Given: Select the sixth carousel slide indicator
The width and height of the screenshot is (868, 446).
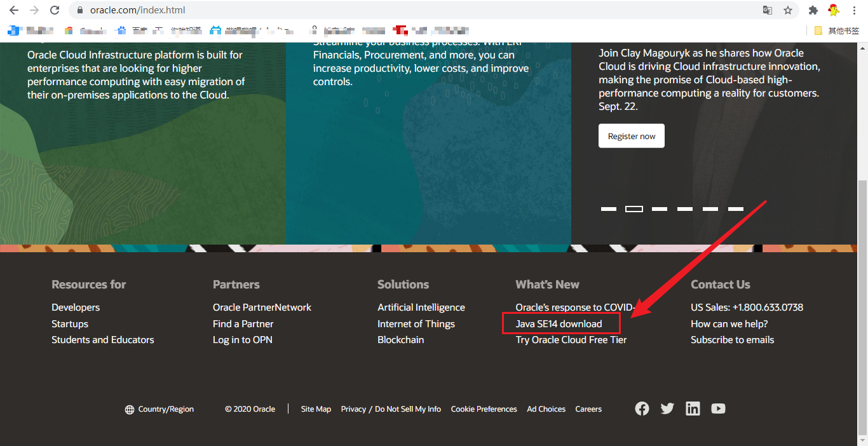Looking at the screenshot, I should coord(736,209).
